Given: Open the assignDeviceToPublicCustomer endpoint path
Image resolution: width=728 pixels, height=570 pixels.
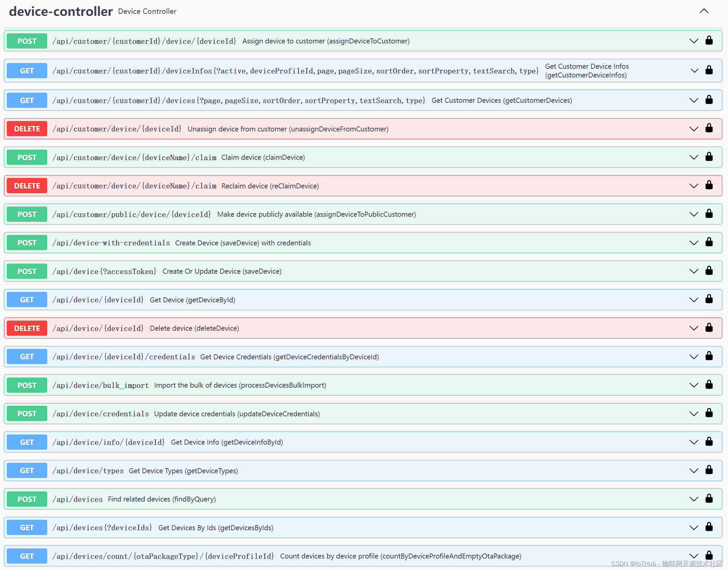Looking at the screenshot, I should [x=132, y=214].
